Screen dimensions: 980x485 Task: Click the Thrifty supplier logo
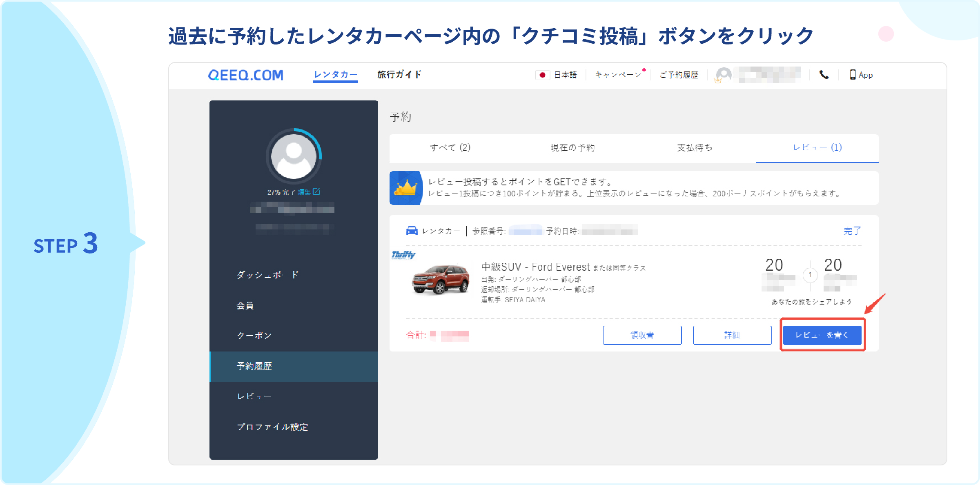coord(403,255)
